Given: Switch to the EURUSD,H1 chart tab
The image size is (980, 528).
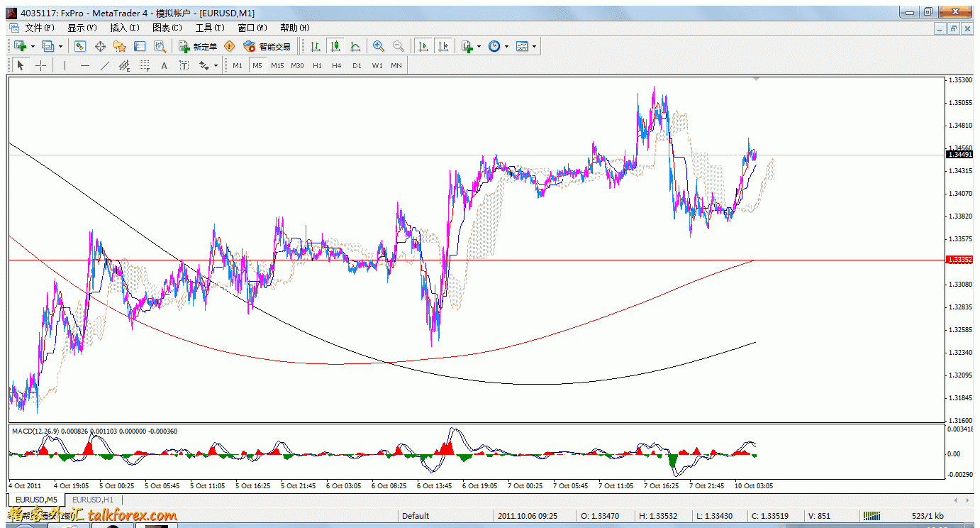Looking at the screenshot, I should click(93, 500).
